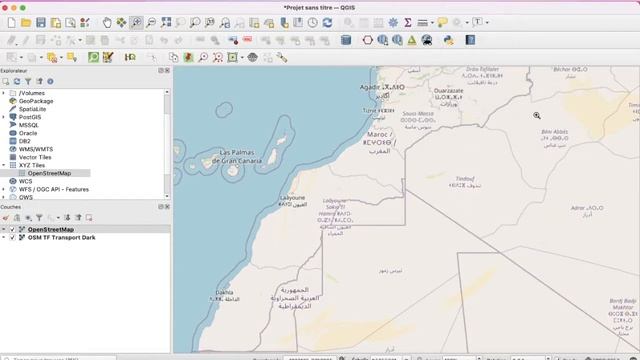Open the measure tool dropdown arrow
The height and width of the screenshot is (360, 640).
432,23
